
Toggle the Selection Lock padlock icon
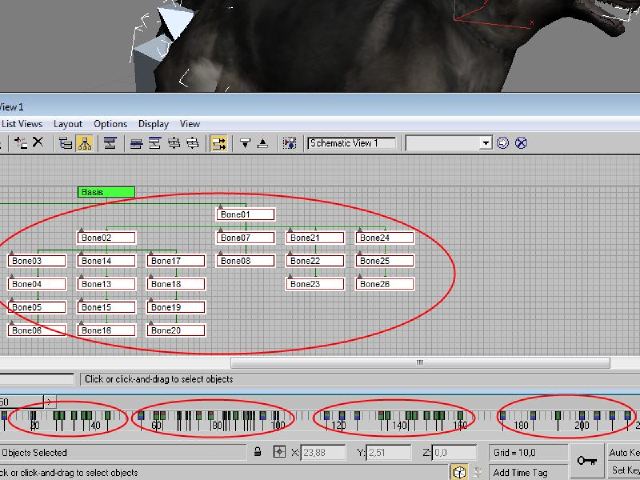[258, 452]
